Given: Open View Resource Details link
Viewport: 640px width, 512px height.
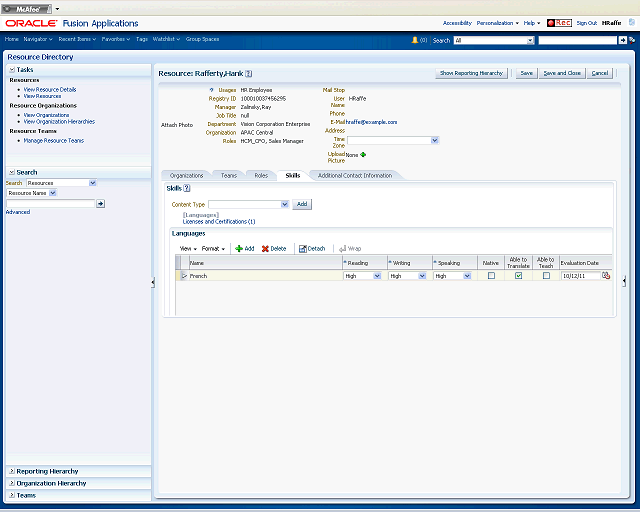Looking at the screenshot, I should pos(50,89).
